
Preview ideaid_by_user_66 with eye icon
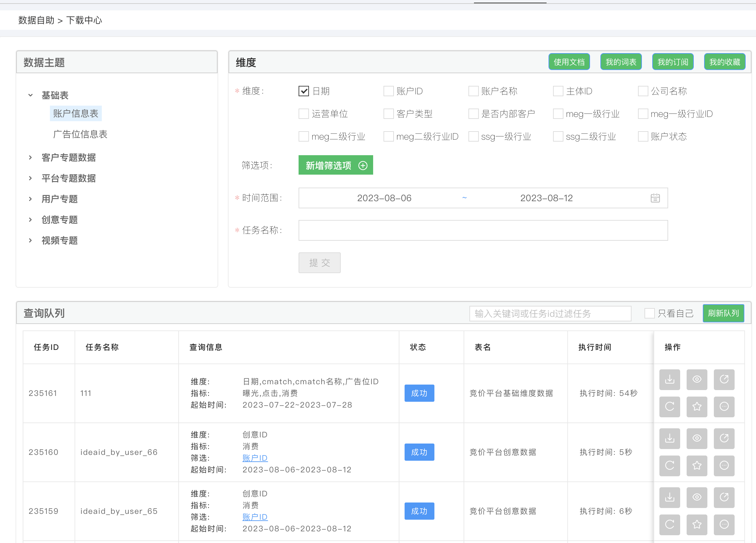tap(697, 438)
